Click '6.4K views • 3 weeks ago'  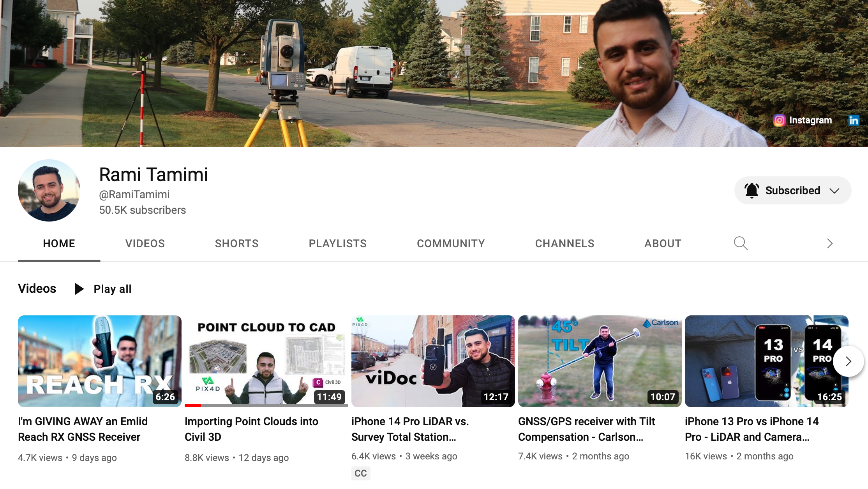coord(404,456)
